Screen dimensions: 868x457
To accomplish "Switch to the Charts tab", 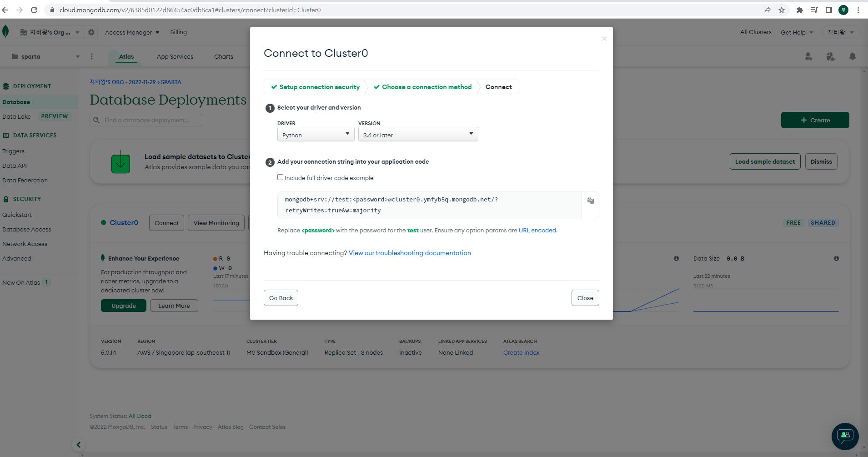I will click(x=224, y=56).
